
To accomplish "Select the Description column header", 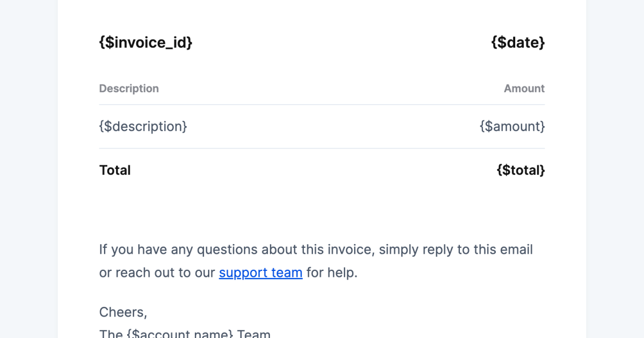I will click(x=129, y=89).
